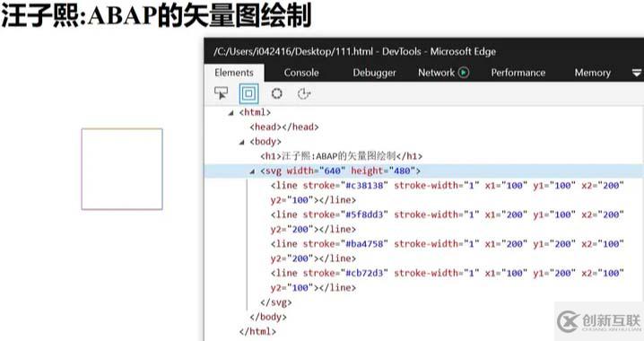The image size is (644, 341).
Task: Click the svg height="480" attribute value
Action: 402,170
